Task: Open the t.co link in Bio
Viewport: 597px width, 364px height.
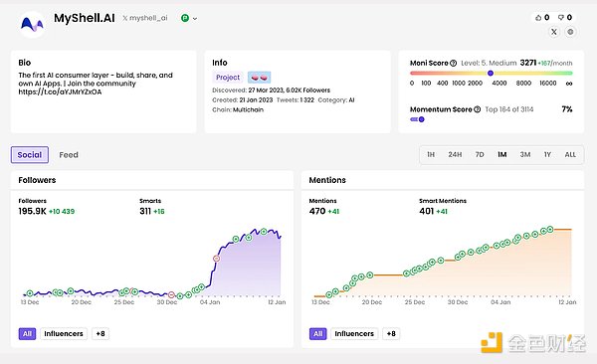Action: 60,91
